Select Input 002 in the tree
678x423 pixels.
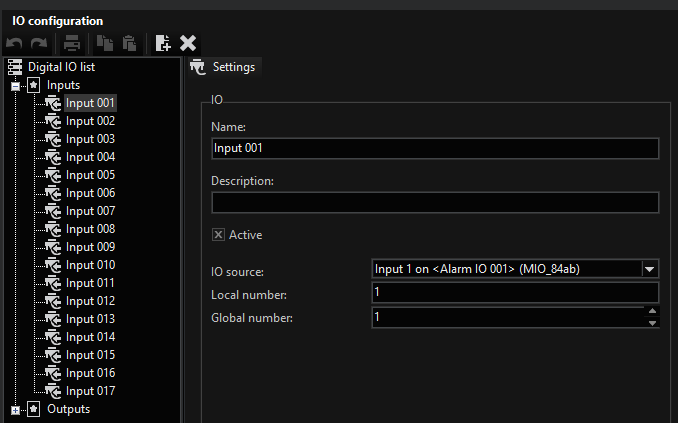tap(90, 121)
